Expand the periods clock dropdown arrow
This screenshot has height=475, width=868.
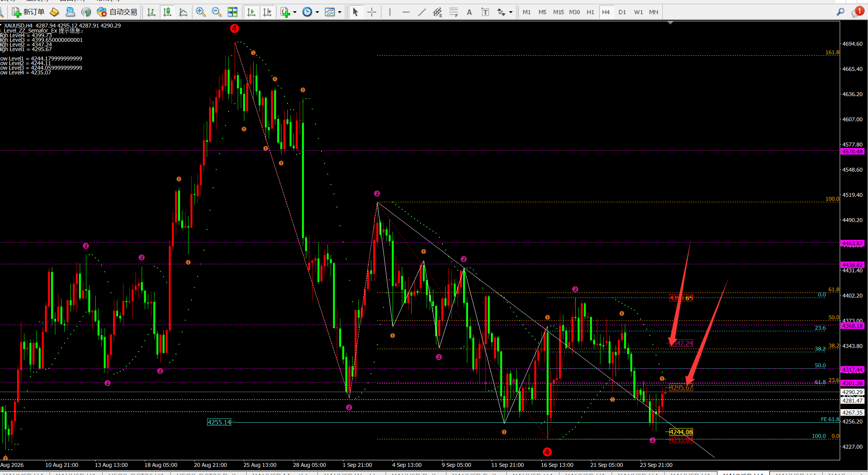point(317,12)
